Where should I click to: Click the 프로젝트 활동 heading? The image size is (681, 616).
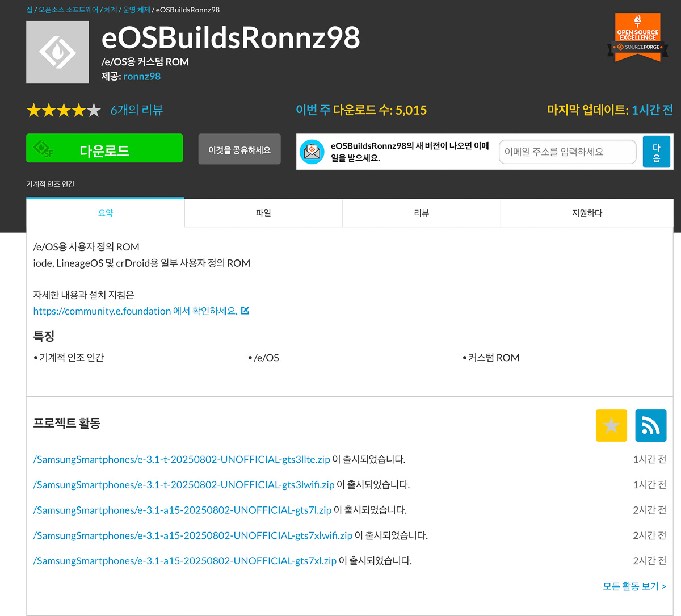click(67, 423)
